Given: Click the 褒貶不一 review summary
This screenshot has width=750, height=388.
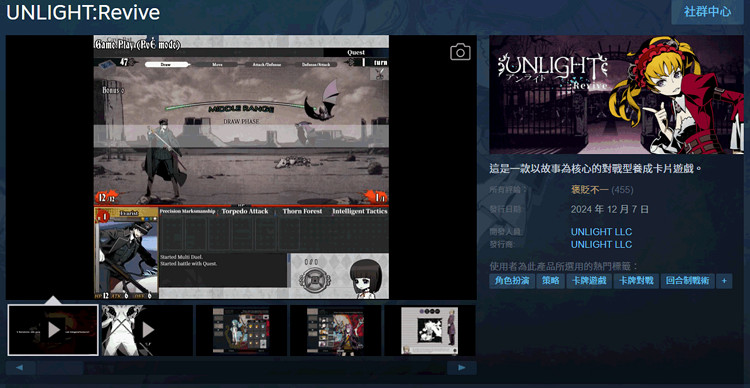Looking at the screenshot, I should click(589, 190).
